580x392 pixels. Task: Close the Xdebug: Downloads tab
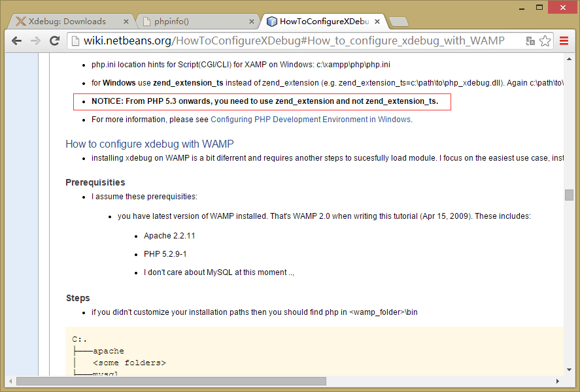[126, 22]
